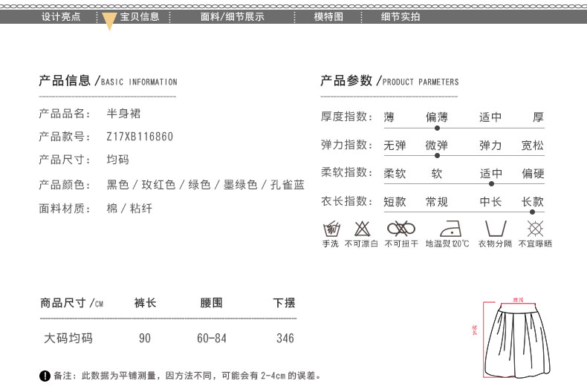Screen dimensions: 587x392
Task: Open the 设计亮点 tab
Action: coord(60,16)
